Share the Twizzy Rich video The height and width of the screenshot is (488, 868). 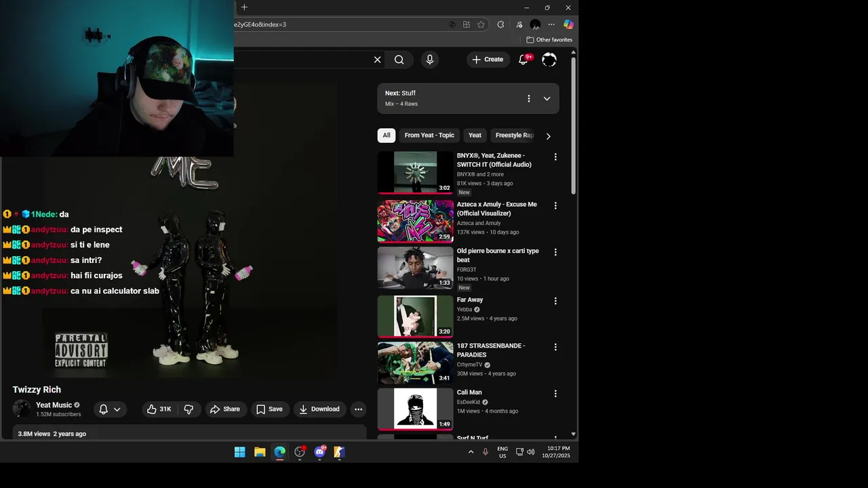coord(225,409)
